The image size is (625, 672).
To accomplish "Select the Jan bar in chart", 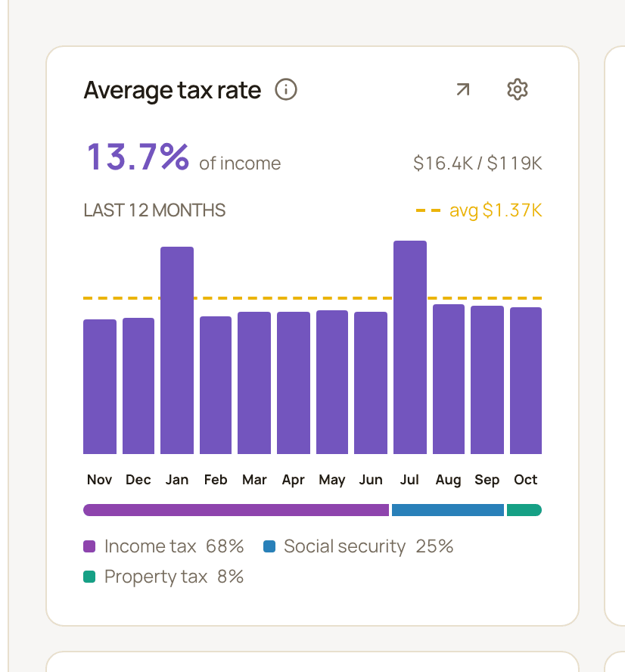I will (x=177, y=350).
